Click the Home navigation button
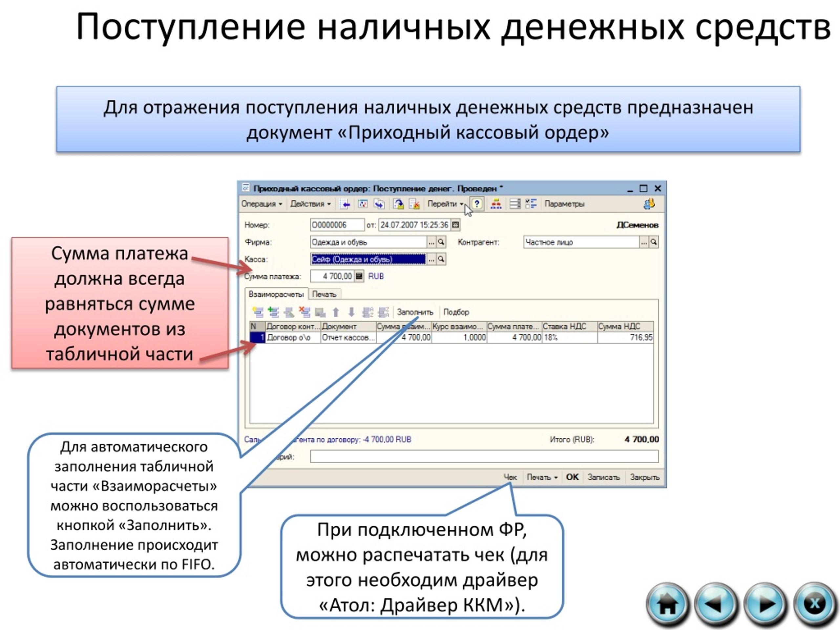Screen dimensions: 840x630 (x=667, y=604)
